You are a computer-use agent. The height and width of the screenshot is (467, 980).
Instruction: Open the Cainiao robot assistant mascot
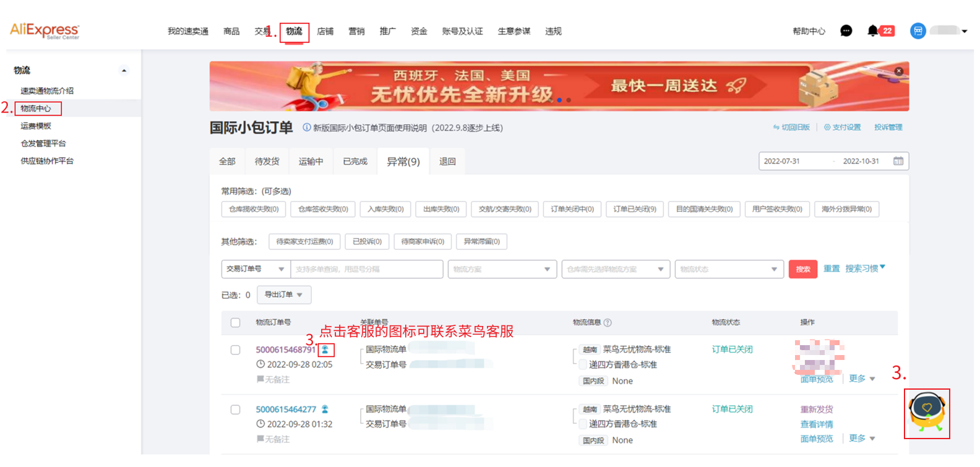(926, 414)
